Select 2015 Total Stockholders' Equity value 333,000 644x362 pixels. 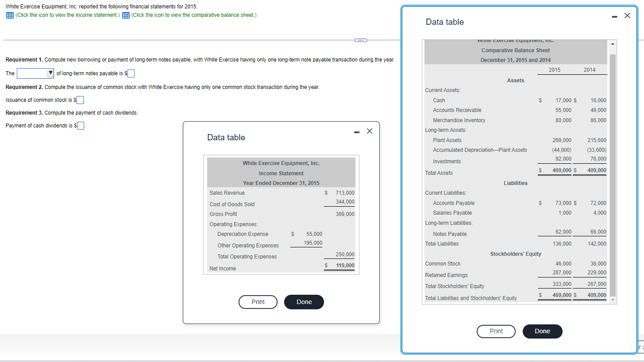(x=562, y=284)
